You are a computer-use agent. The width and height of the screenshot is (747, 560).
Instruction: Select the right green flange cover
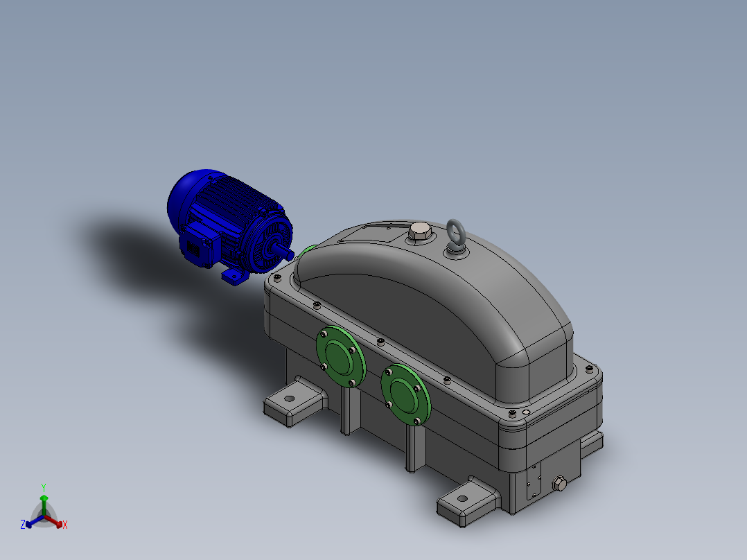406,394
